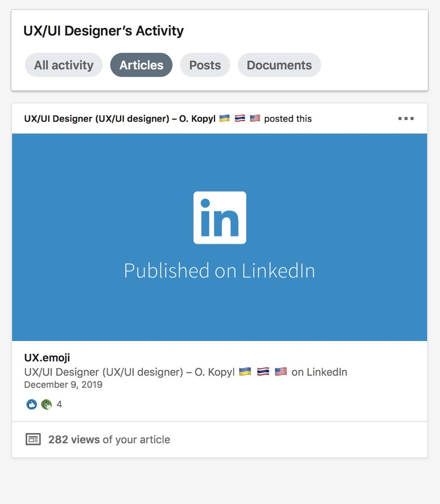The image size is (440, 504).
Task: Click the 'UX/UI Designer's Activity' heading
Action: pyautogui.click(x=104, y=31)
